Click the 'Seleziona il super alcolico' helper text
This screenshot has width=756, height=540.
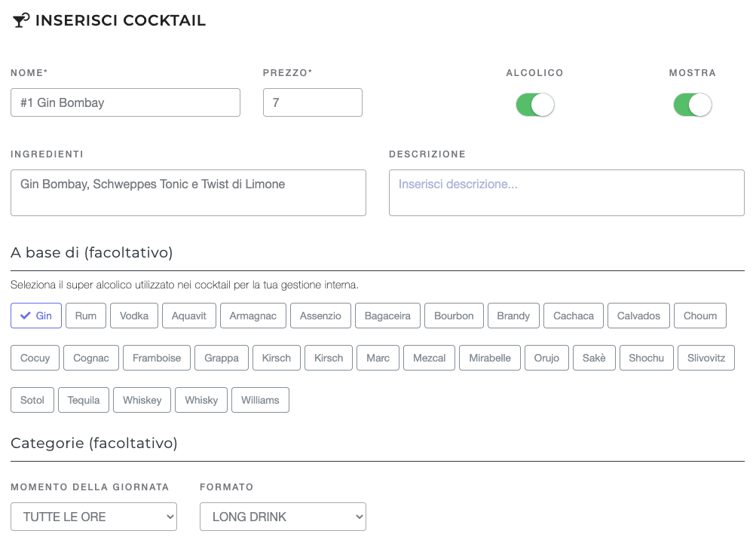[185, 285]
